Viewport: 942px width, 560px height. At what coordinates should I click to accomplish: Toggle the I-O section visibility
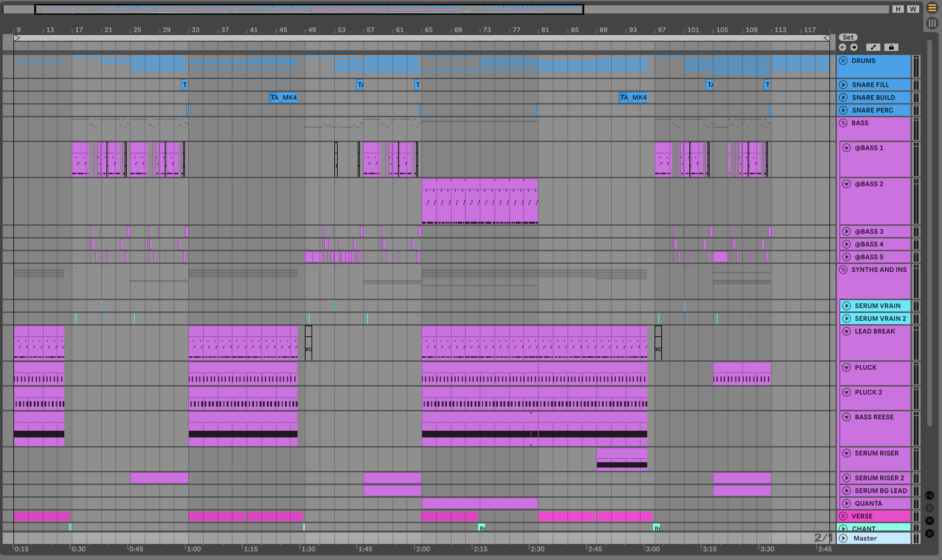tap(930, 495)
